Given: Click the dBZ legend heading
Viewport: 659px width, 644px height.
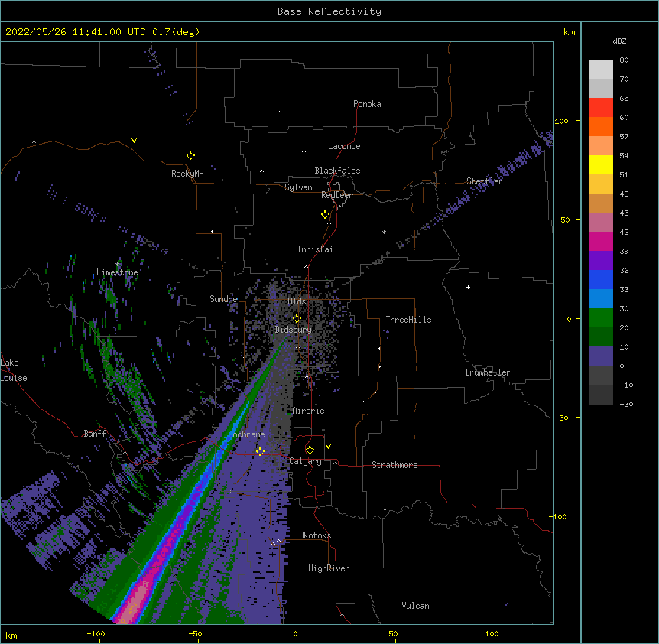Looking at the screenshot, I should click(x=619, y=41).
